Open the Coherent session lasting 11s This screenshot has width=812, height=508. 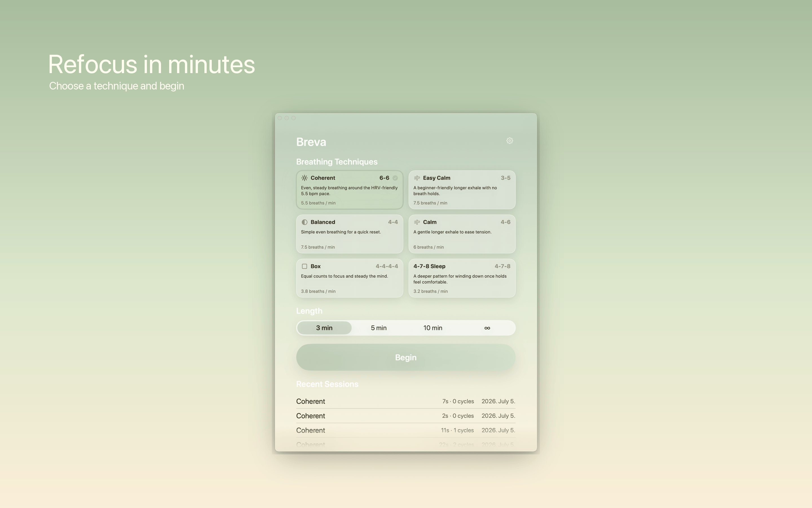406,430
